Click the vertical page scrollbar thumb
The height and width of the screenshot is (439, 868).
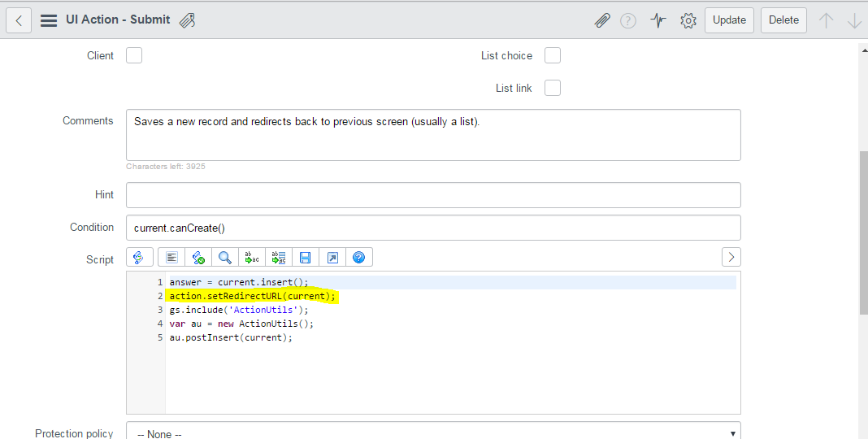tap(864, 233)
